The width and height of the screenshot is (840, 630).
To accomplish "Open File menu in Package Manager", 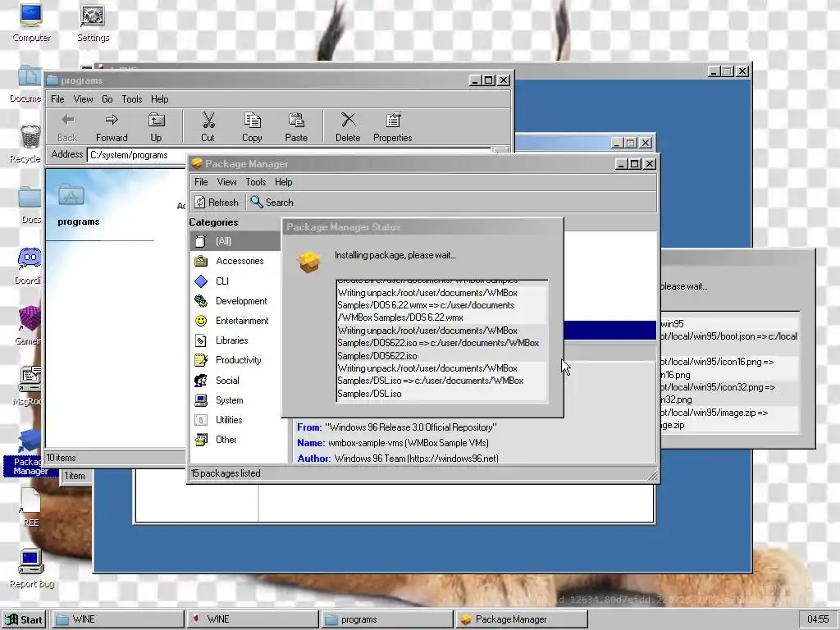I will pos(201,182).
